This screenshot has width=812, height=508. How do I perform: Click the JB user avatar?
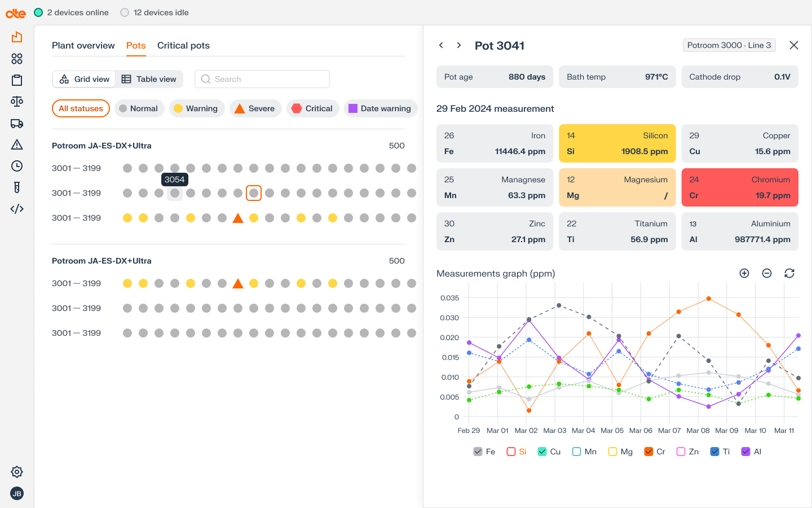pos(17,493)
